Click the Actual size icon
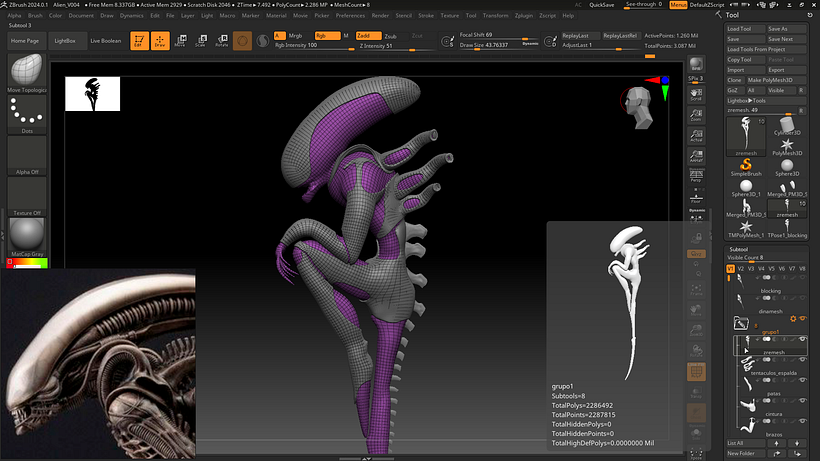This screenshot has height=461, width=820. pos(696,135)
